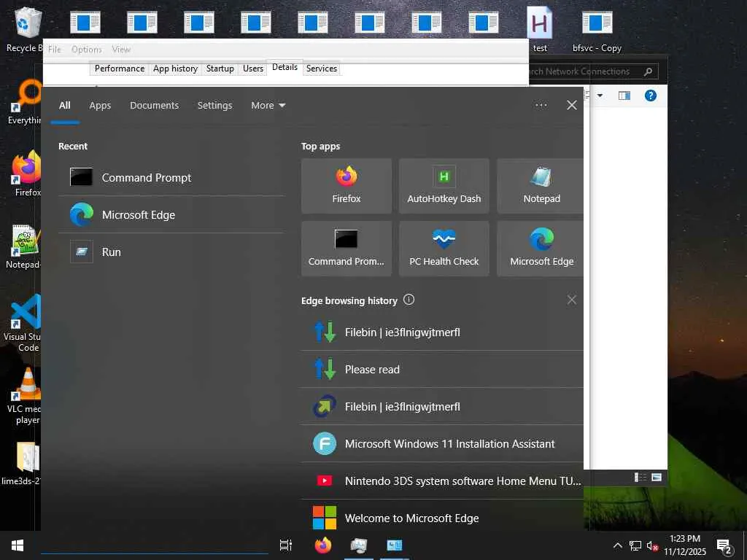
Task: Open Network Connections taskbar button
Action: 395,545
